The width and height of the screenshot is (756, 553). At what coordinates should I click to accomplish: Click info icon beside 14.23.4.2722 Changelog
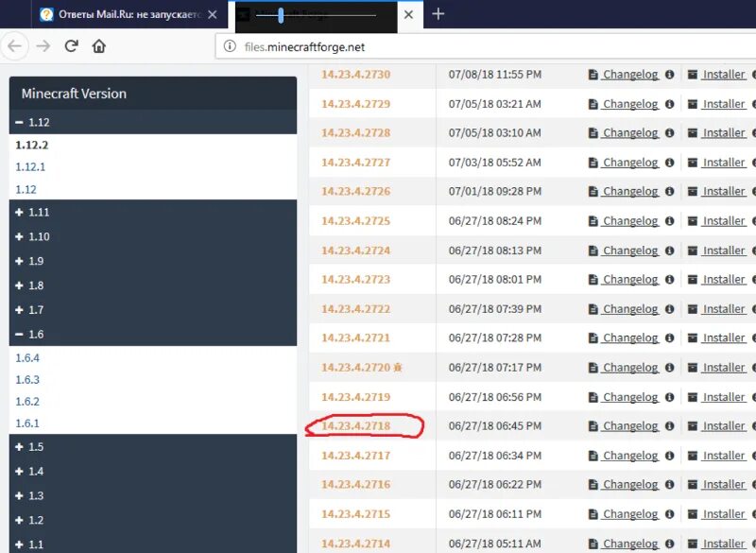click(x=669, y=309)
